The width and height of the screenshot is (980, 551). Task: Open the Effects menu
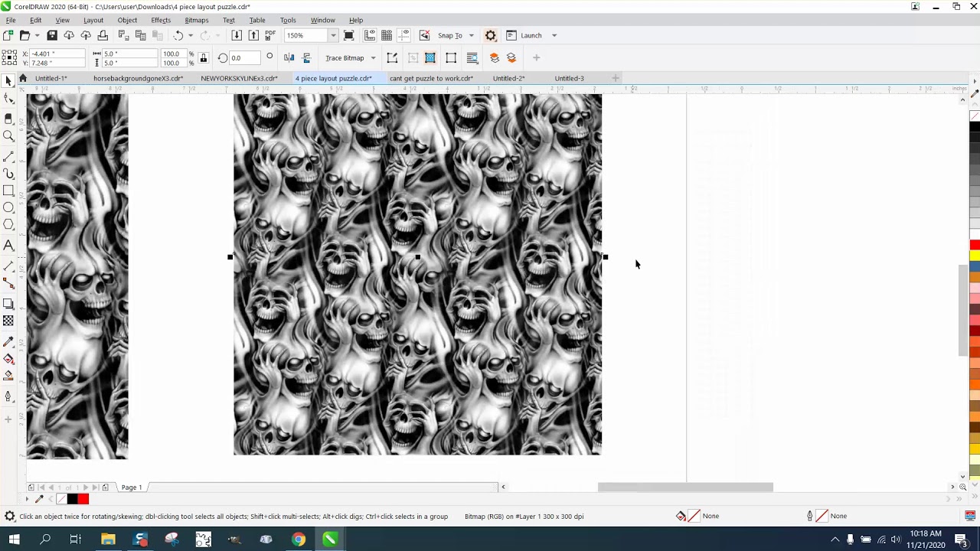coord(161,20)
